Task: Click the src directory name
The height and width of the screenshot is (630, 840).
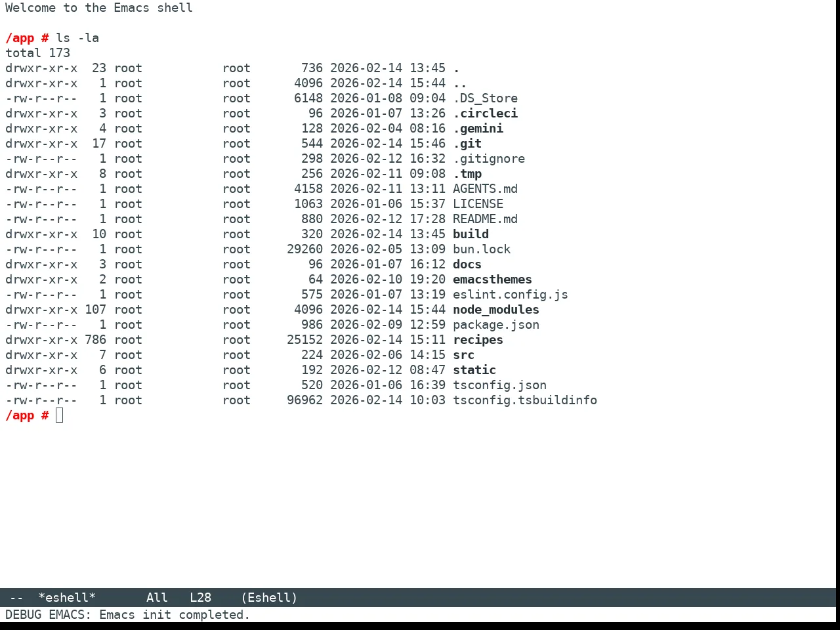Action: pyautogui.click(x=463, y=355)
